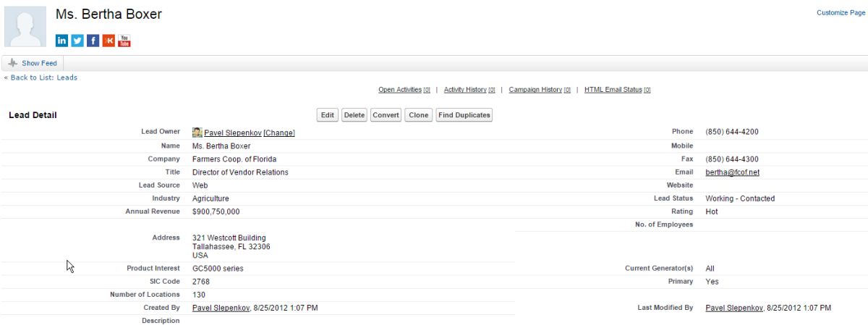Select lead status Working - Contacted

point(740,198)
